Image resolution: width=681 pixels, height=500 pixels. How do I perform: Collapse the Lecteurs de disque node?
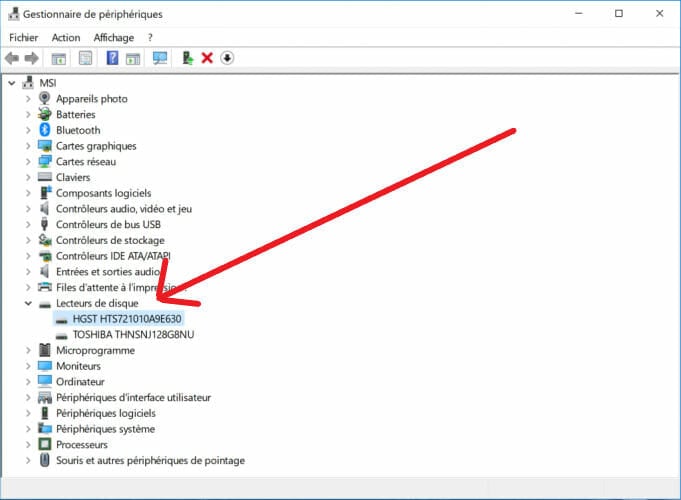(x=28, y=303)
